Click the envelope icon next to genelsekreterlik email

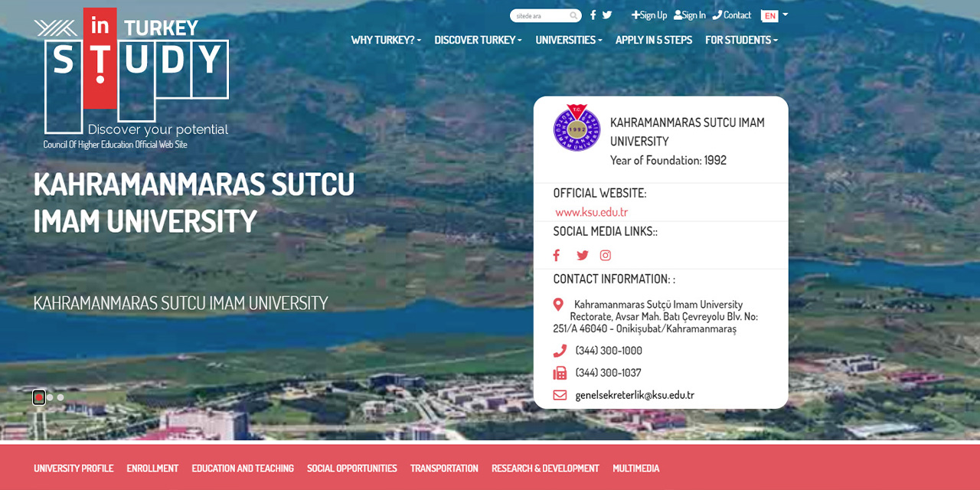pyautogui.click(x=558, y=395)
